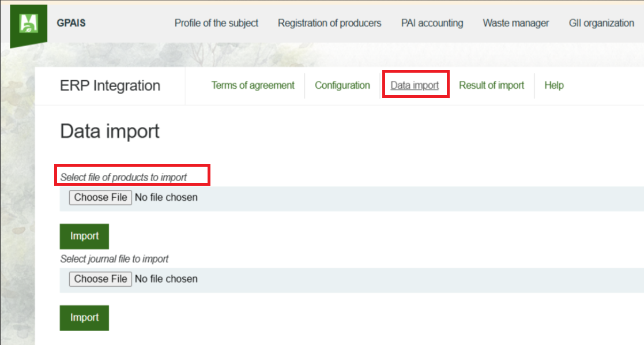Switch to the Terms of agreement tab

[x=253, y=85]
